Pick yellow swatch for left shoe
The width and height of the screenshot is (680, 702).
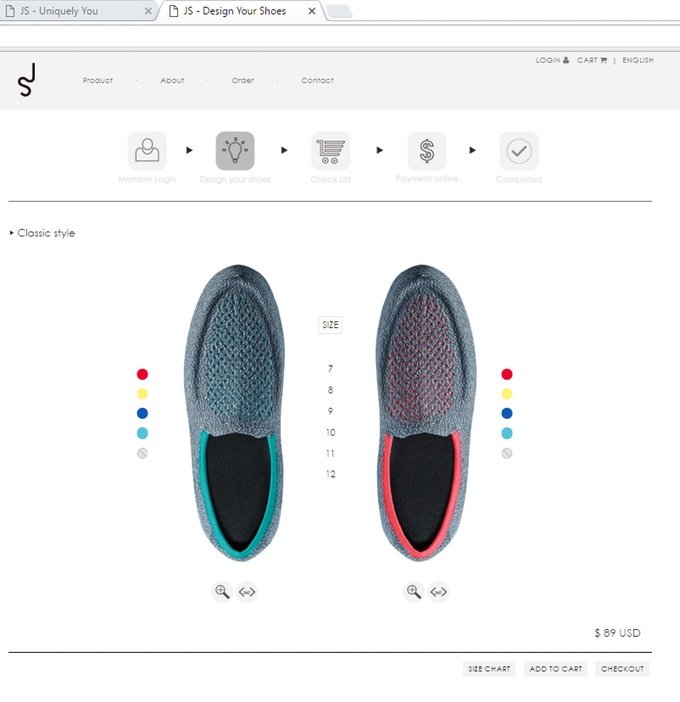(x=142, y=394)
